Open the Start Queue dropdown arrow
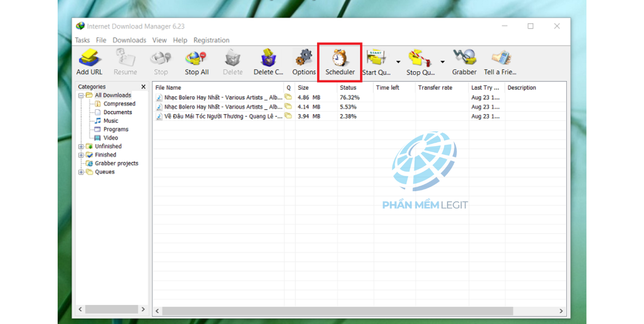The height and width of the screenshot is (324, 644). (x=398, y=62)
